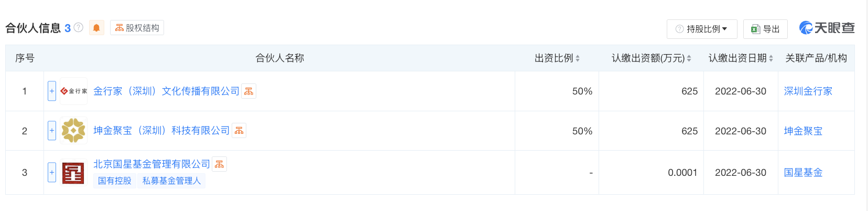Open the 持股比例 dropdown

tap(702, 29)
